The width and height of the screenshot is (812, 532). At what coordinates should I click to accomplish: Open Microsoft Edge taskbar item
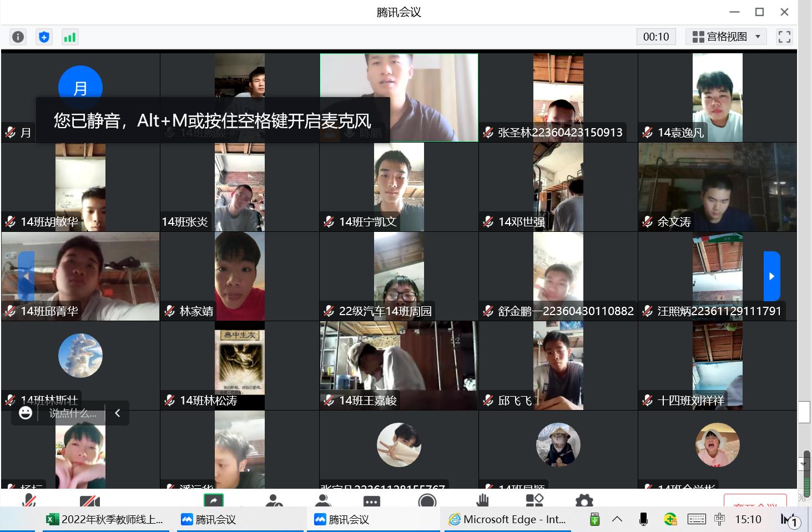point(507,519)
